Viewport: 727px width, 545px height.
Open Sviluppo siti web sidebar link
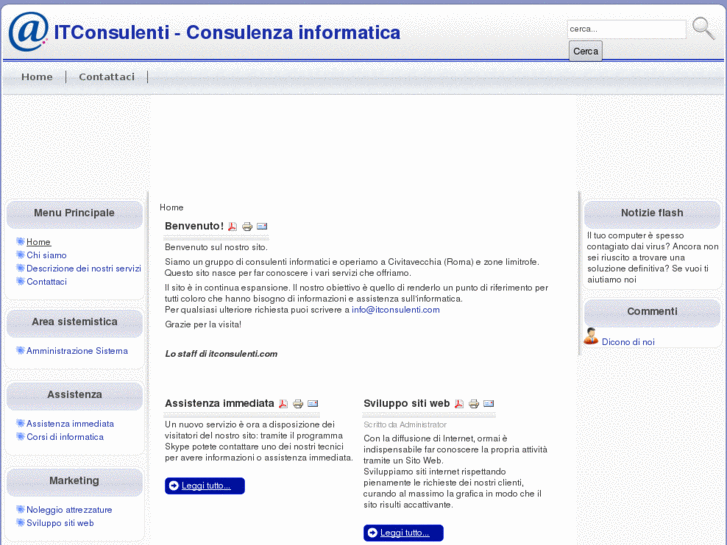coord(60,523)
